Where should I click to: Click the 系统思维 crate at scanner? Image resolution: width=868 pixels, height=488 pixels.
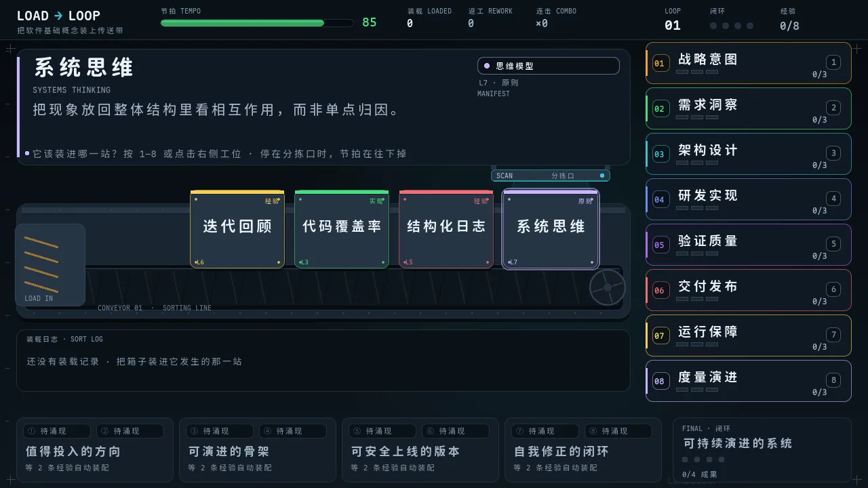coord(551,229)
